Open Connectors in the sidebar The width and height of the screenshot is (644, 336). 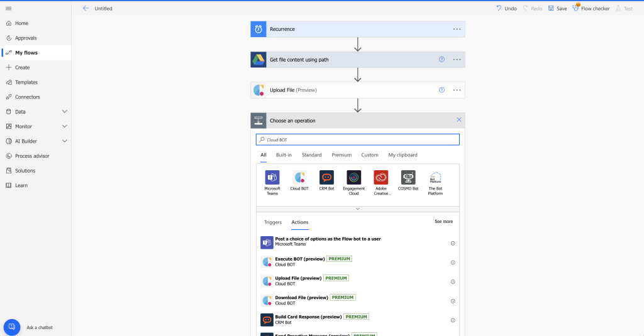35,97
